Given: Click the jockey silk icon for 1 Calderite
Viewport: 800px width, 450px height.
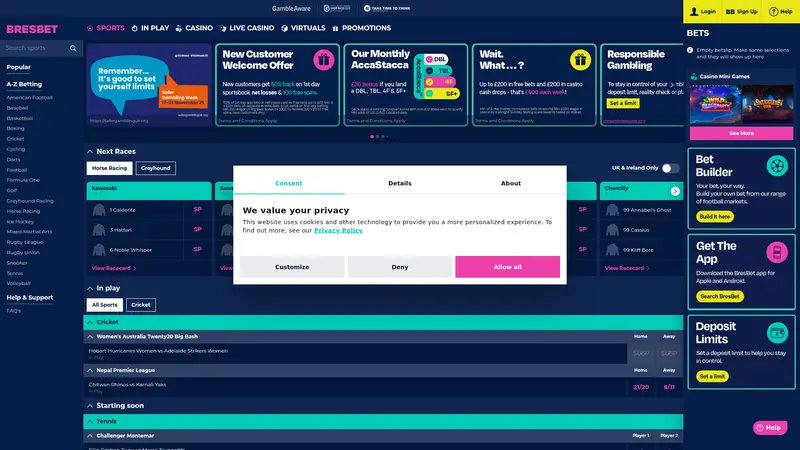Looking at the screenshot, I should 99,210.
